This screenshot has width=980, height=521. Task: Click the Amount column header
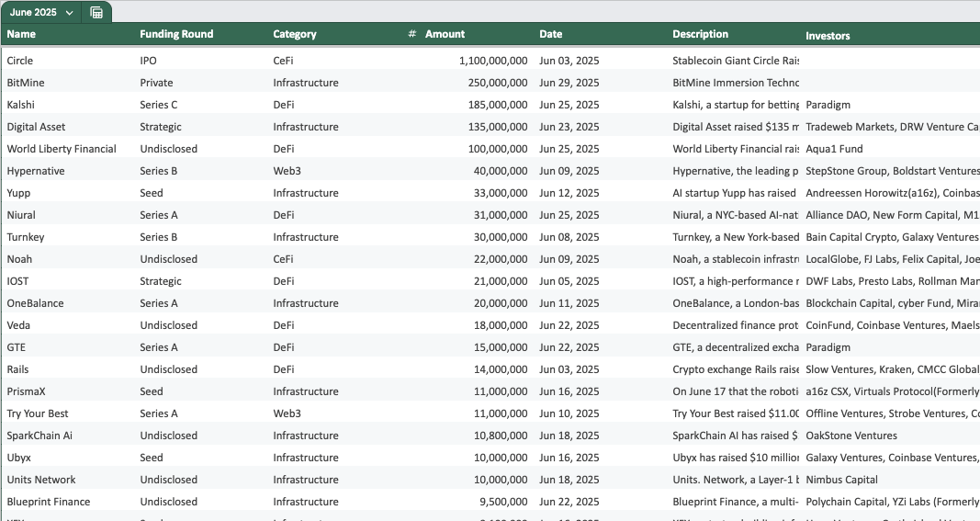coord(445,34)
